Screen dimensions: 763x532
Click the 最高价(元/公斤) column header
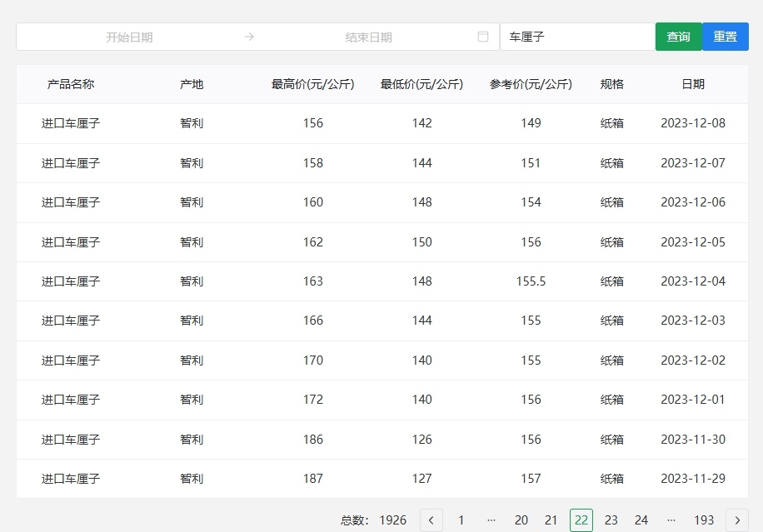pos(312,83)
